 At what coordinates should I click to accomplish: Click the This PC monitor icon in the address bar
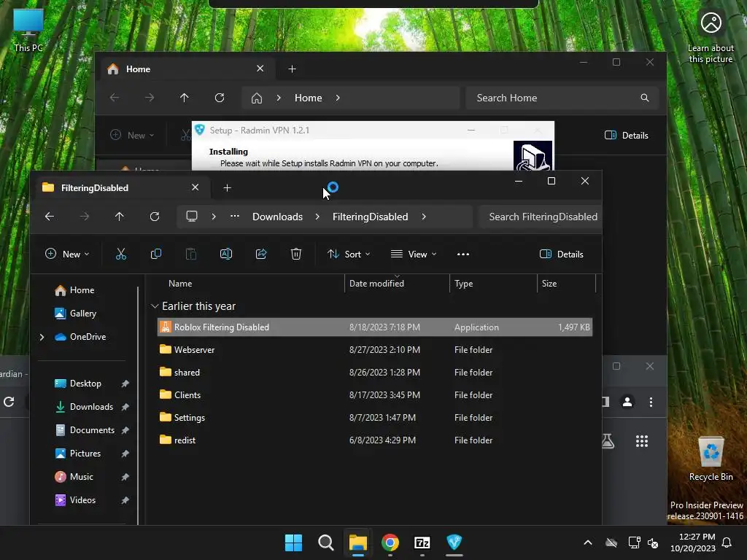[x=192, y=216]
